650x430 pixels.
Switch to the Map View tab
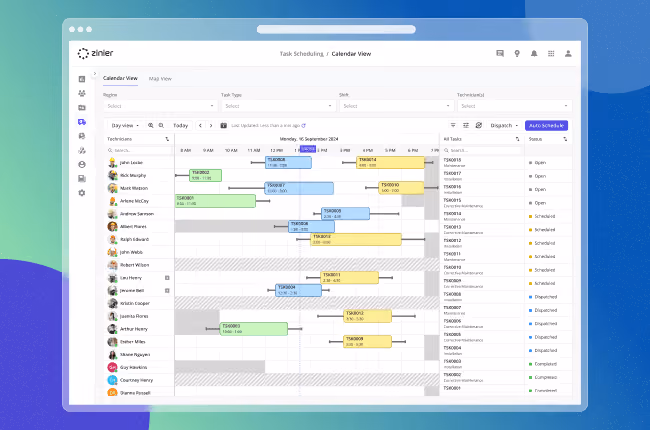(160, 78)
